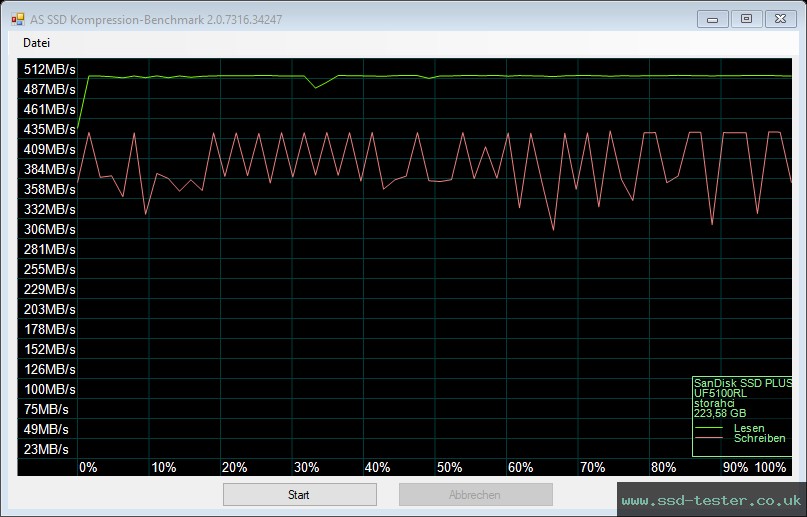Click the green Lesen legend line swatch
This screenshot has width=807, height=517.
pyautogui.click(x=709, y=428)
